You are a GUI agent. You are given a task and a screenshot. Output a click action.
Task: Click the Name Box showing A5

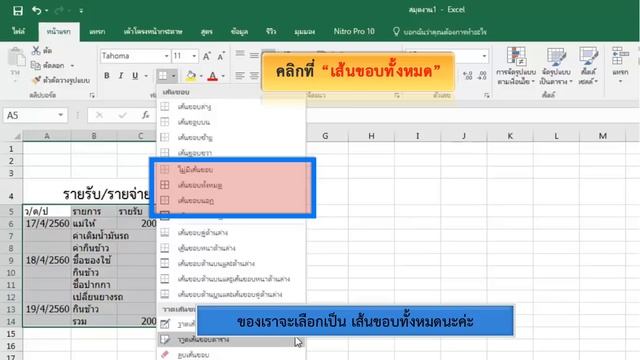point(30,115)
